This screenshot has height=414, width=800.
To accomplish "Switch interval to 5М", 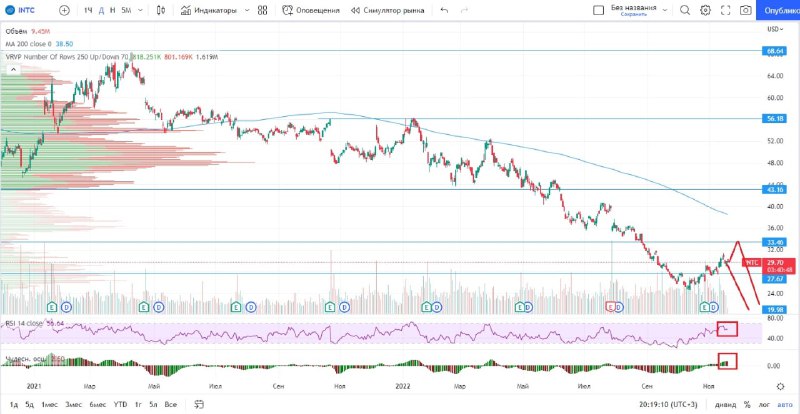I will click(126, 10).
